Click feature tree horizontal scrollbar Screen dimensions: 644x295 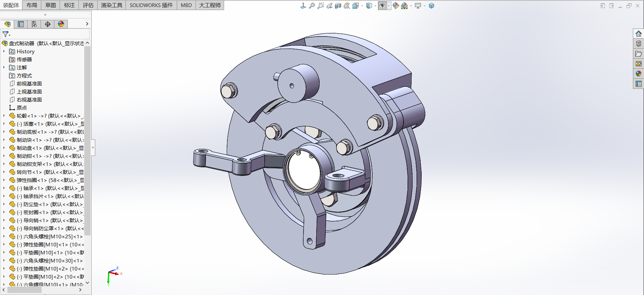pyautogui.click(x=24, y=290)
